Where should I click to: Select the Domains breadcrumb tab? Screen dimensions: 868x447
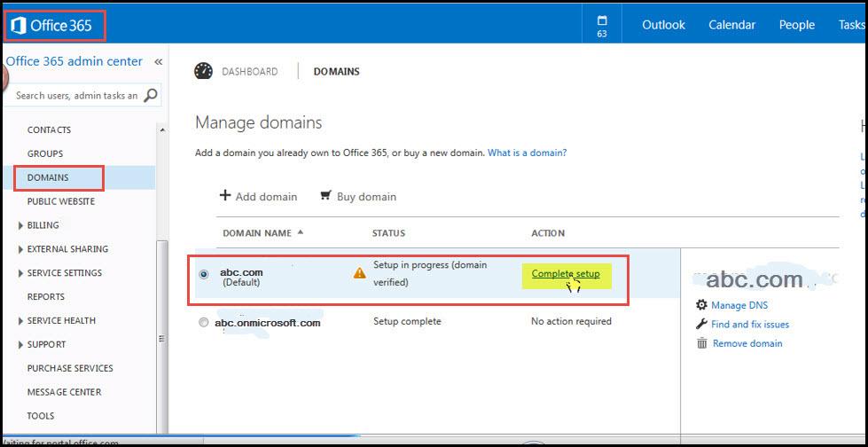[337, 72]
